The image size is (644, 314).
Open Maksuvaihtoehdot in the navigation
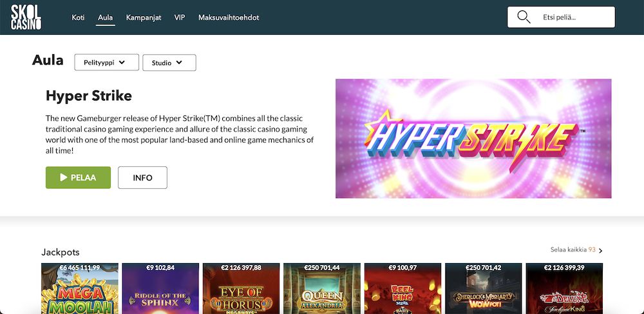pyautogui.click(x=229, y=17)
